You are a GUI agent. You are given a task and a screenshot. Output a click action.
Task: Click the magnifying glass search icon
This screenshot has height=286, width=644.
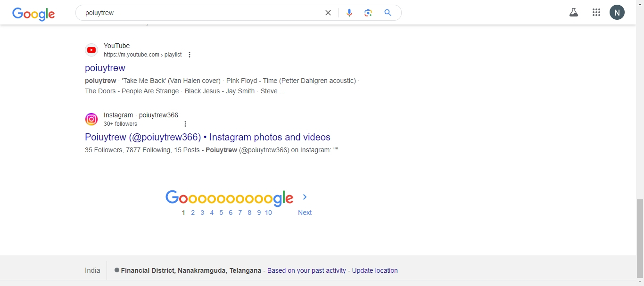coord(388,13)
